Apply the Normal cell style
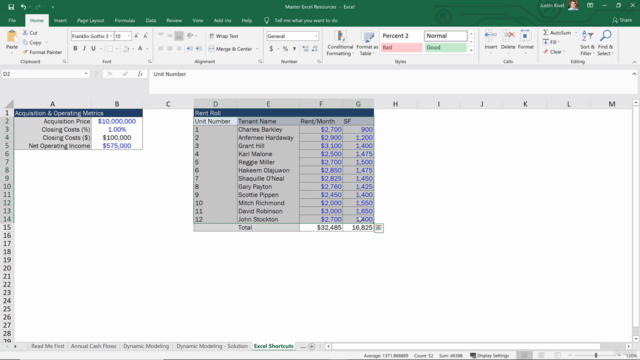 tap(445, 36)
